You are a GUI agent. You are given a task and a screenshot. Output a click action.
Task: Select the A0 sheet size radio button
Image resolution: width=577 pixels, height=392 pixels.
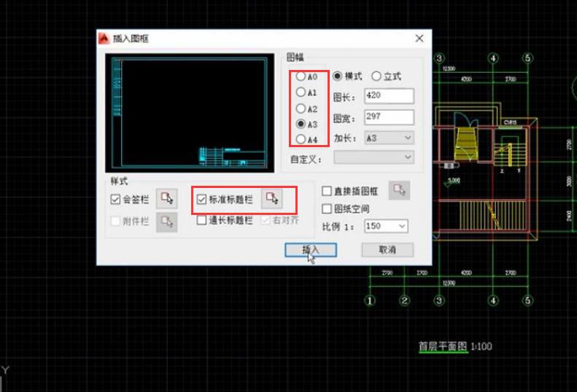point(301,76)
